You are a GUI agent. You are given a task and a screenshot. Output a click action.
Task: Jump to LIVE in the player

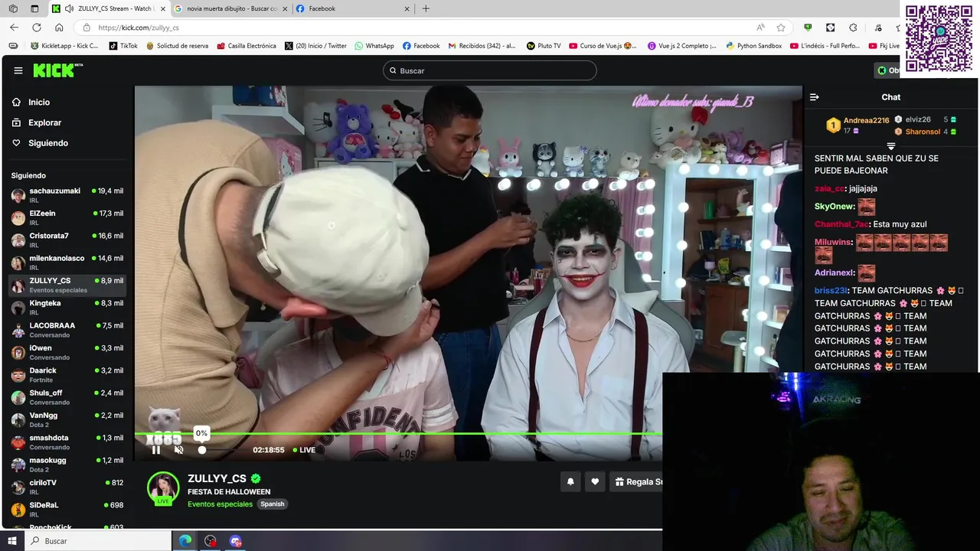tap(304, 450)
